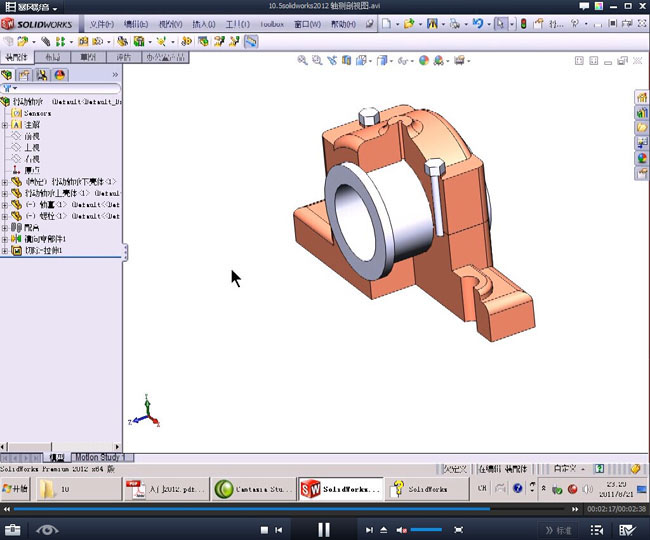This screenshot has width=650, height=540.
Task: Click the Display Style cube icon
Action: point(382,61)
